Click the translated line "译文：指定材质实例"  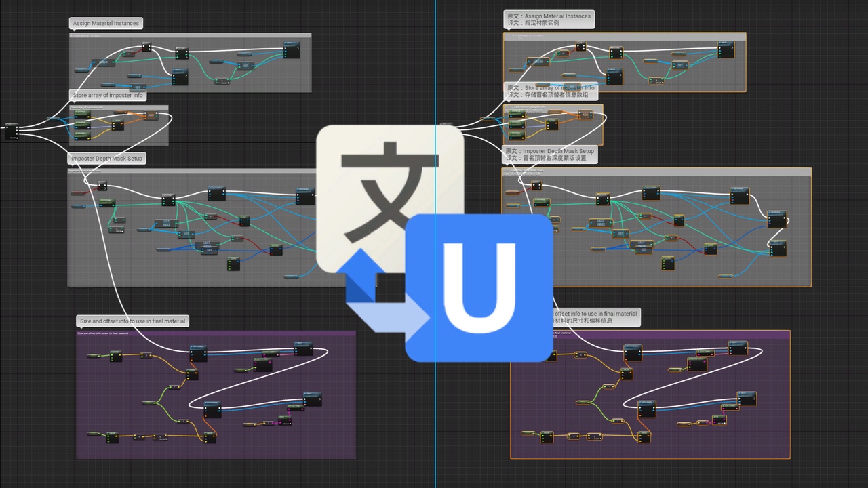[533, 23]
